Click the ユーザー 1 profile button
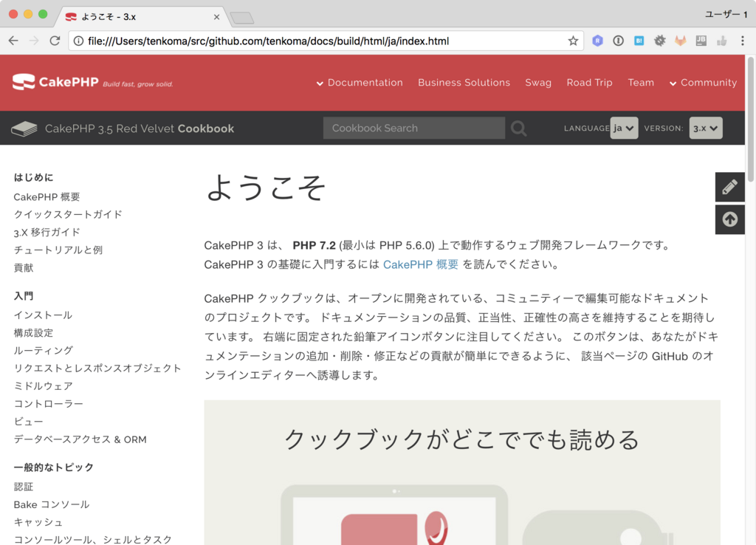756x545 pixels. coord(726,15)
